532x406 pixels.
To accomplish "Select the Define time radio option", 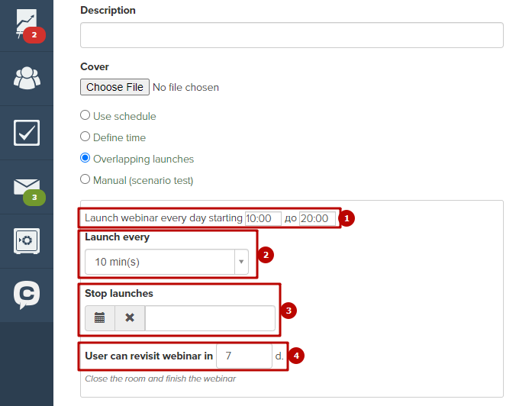I will click(85, 137).
